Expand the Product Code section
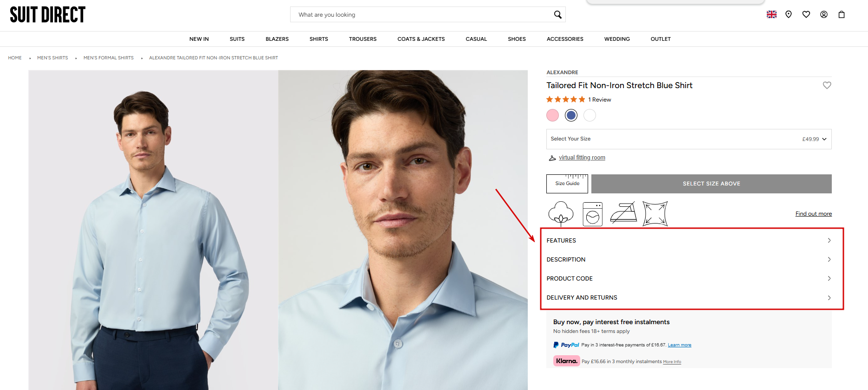 (x=688, y=279)
